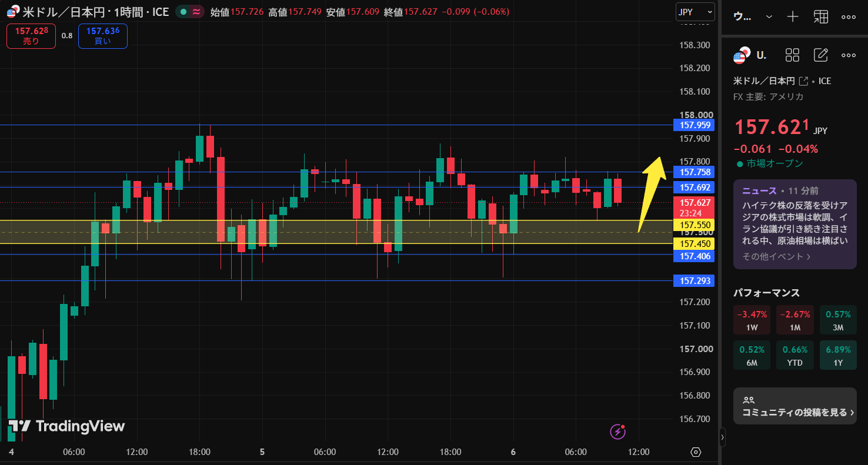
Task: Select the yellow 157.450 price label
Action: pos(695,244)
